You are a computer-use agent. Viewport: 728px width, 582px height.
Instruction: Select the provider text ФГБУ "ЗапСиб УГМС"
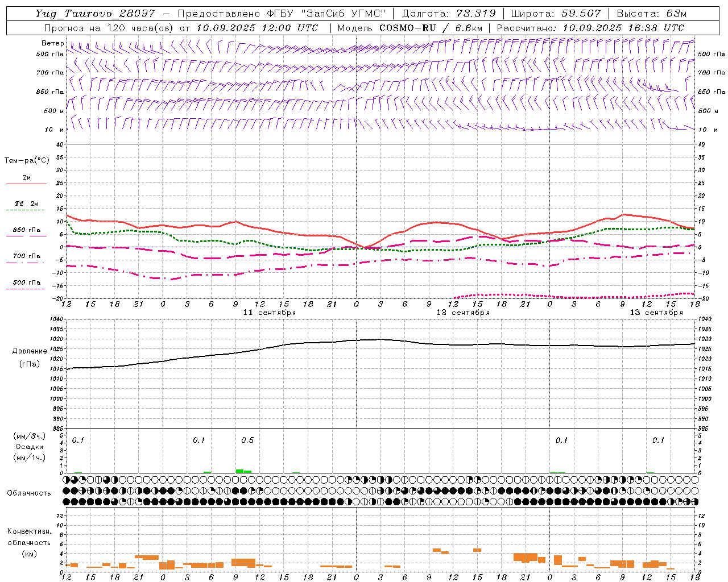tap(326, 14)
